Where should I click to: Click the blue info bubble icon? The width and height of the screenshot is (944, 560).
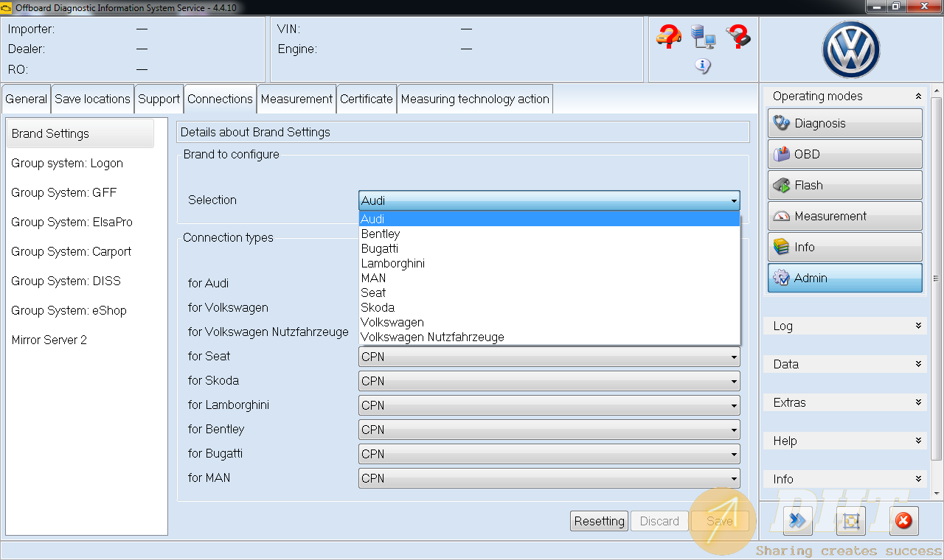pyautogui.click(x=703, y=66)
